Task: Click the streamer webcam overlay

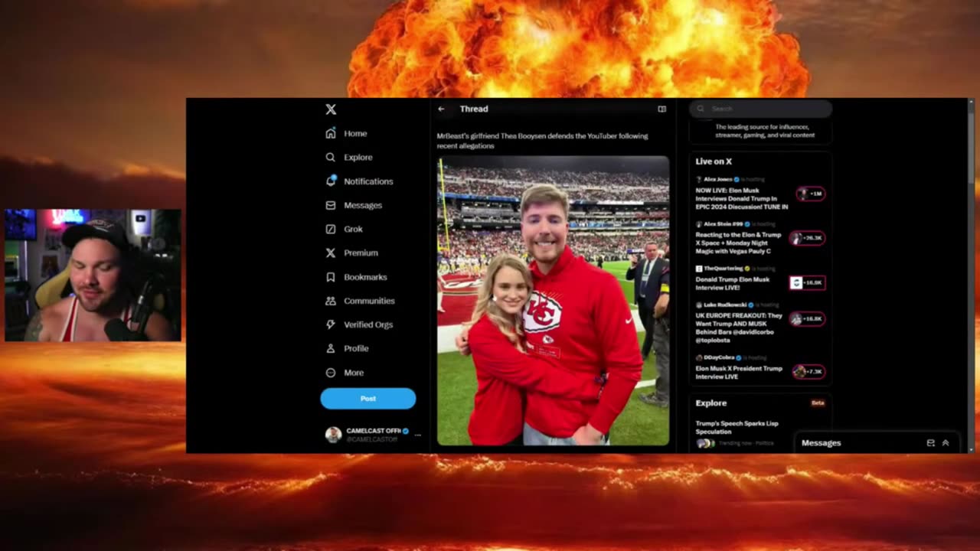Action: tap(93, 275)
